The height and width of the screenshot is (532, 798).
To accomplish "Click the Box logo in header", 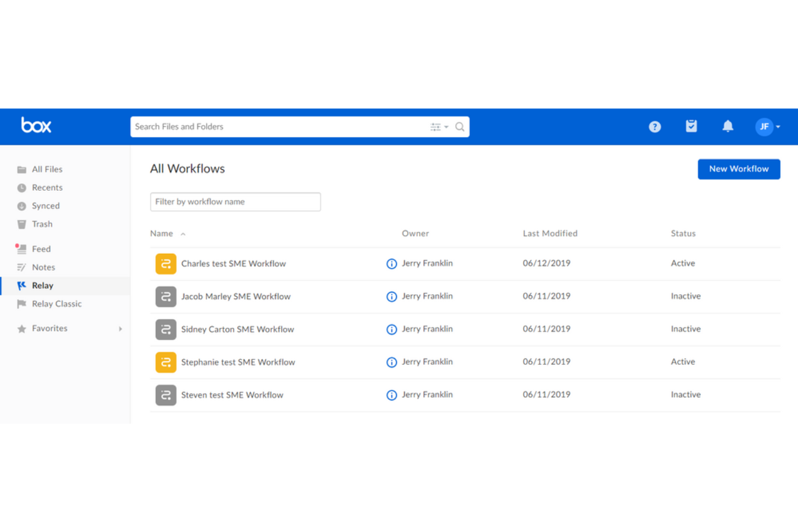I will click(36, 126).
